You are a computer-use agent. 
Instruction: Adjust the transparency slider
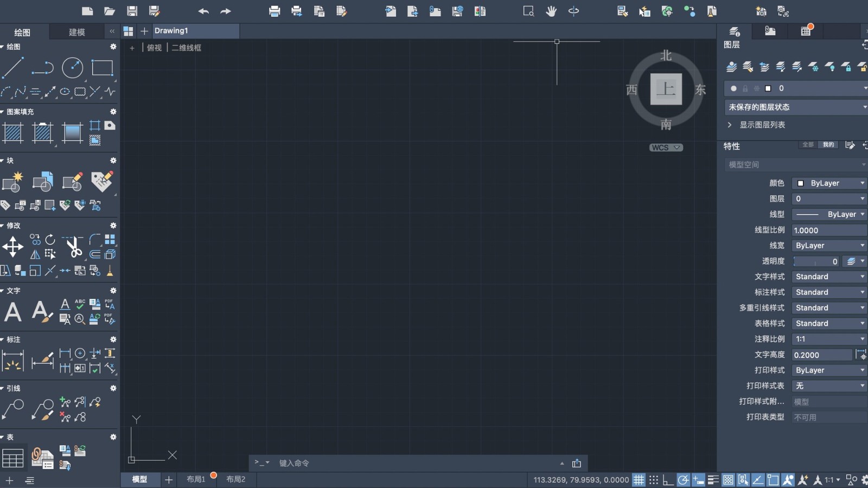pos(816,261)
